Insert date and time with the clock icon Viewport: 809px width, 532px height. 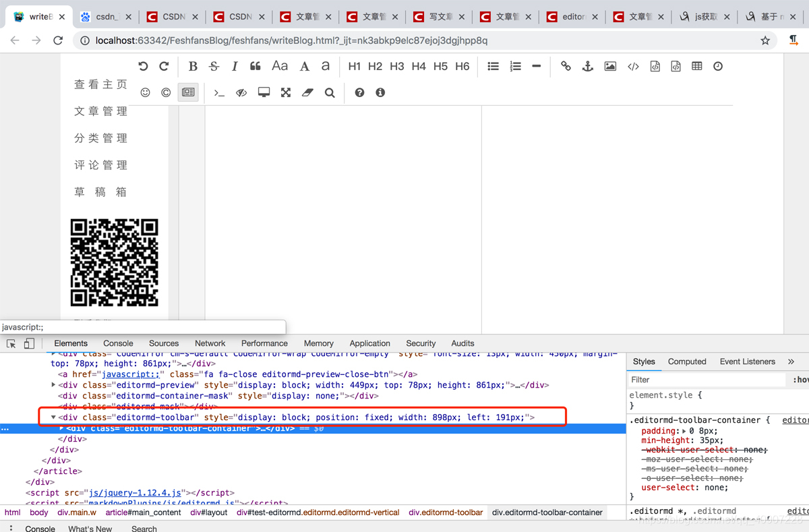point(718,66)
